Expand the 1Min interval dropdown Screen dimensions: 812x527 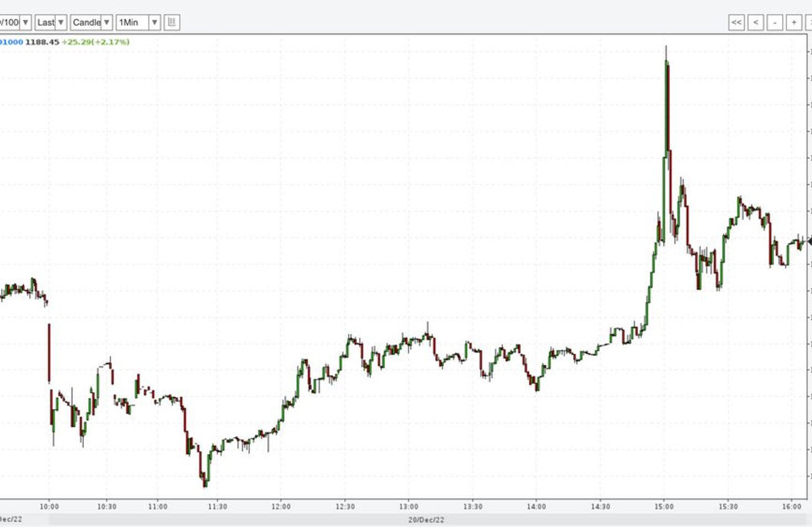[138, 23]
